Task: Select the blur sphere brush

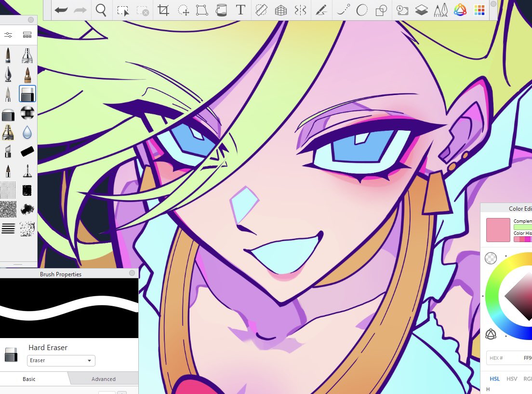Action: click(x=27, y=113)
